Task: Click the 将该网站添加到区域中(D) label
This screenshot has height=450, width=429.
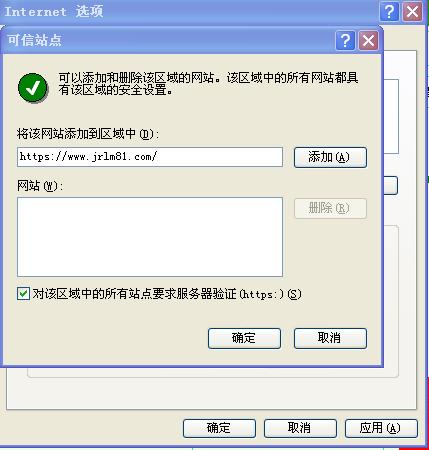Action: click(88, 134)
